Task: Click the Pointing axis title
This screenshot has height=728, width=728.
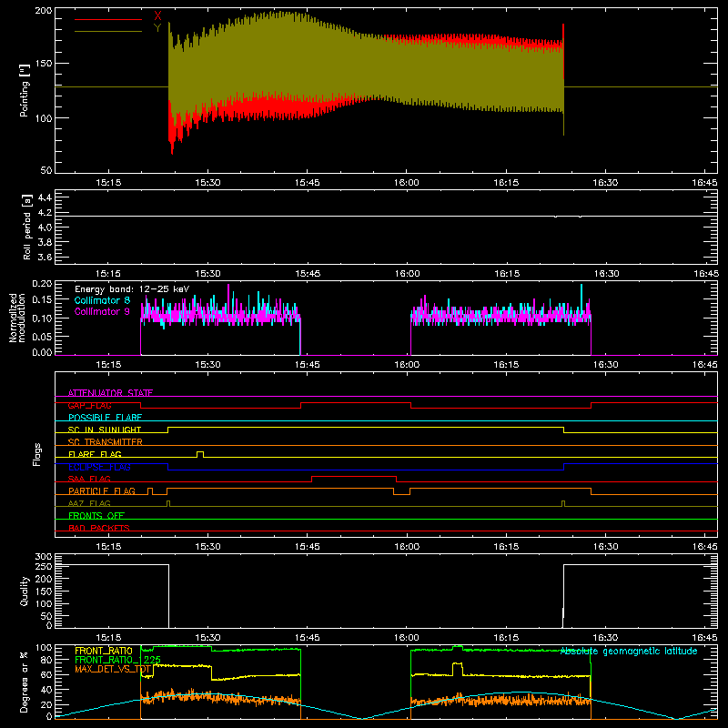Action: [25, 90]
